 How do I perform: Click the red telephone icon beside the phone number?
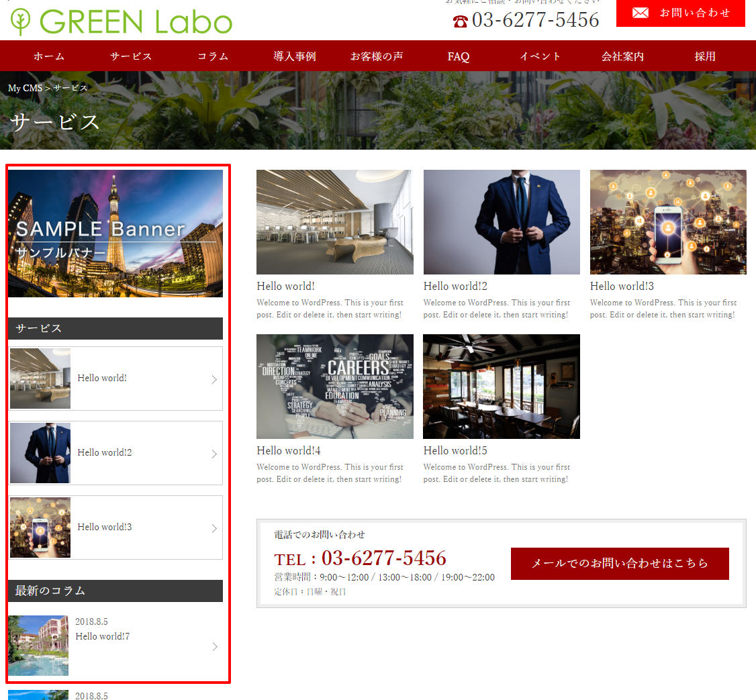click(460, 21)
